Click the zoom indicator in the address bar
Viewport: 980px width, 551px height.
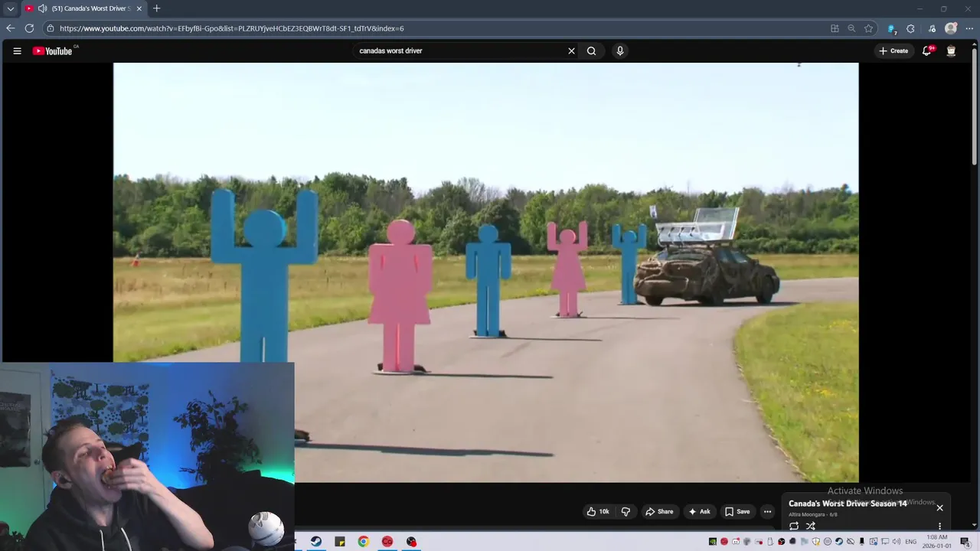pos(851,28)
